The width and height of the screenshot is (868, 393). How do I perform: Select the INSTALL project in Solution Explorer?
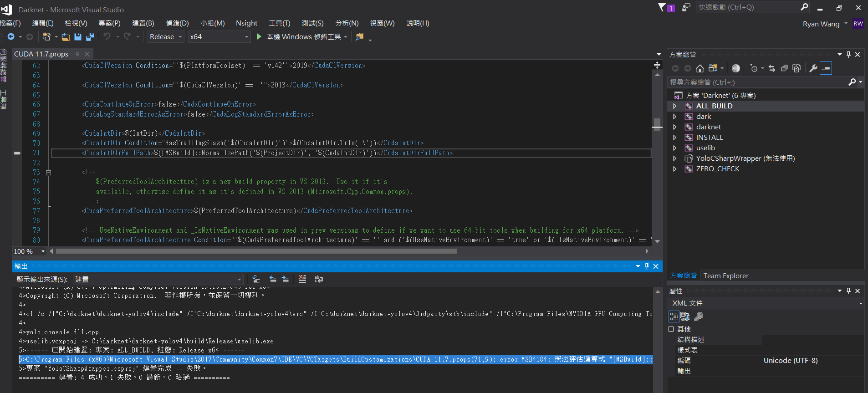coord(710,138)
